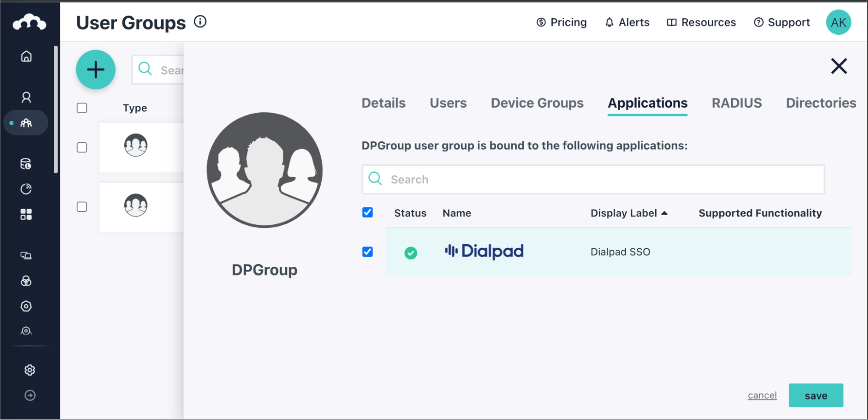Click the Dialpad SSO display label

[x=620, y=252]
